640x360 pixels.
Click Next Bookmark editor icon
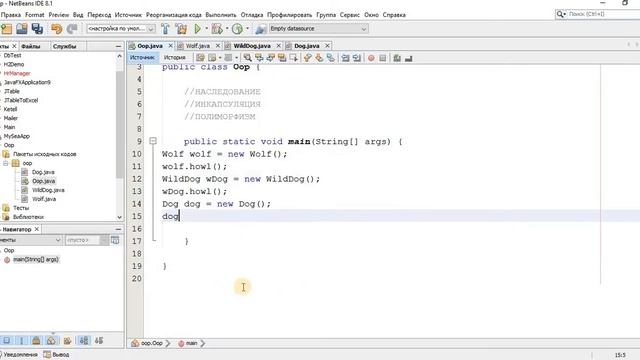(319, 58)
